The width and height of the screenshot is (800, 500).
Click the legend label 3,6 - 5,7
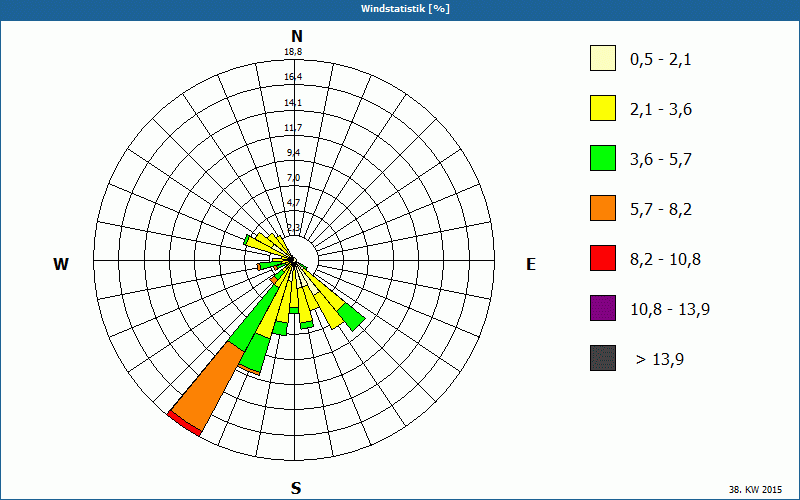[661, 160]
